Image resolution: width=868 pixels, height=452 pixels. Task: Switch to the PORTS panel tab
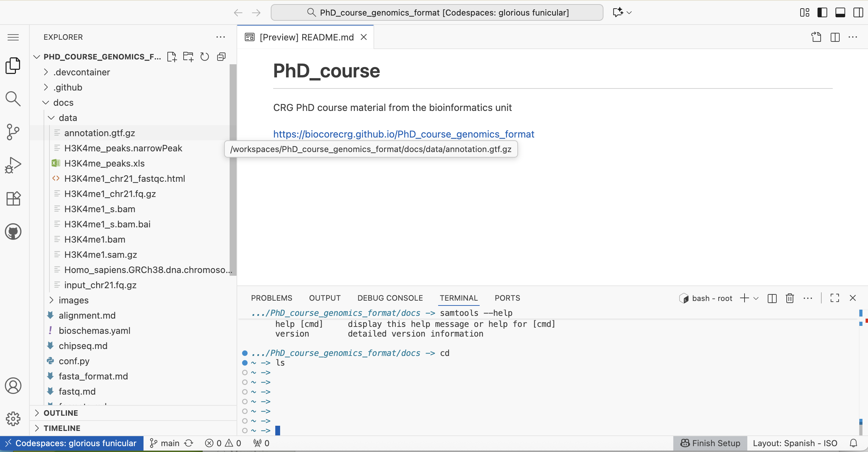[x=507, y=298]
